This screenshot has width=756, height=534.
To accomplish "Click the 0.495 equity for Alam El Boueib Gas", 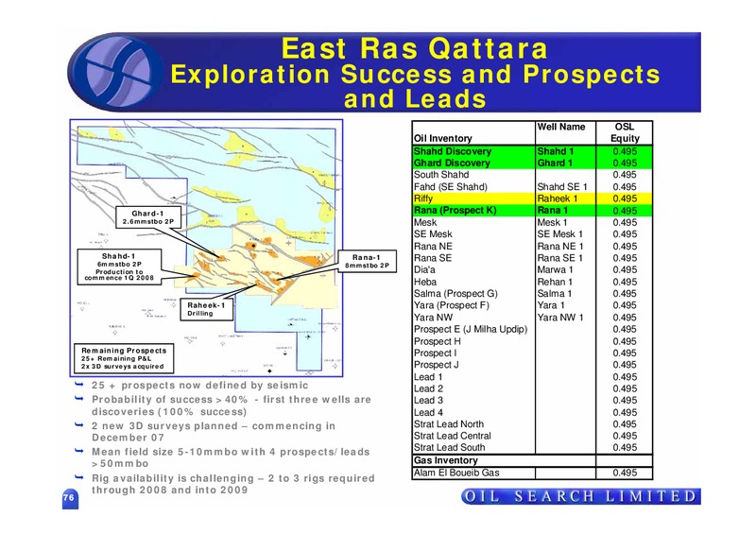I will pos(625,473).
